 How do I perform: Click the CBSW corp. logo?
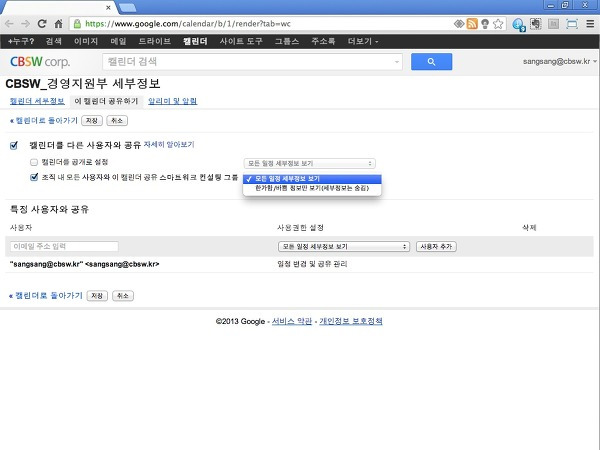40,62
